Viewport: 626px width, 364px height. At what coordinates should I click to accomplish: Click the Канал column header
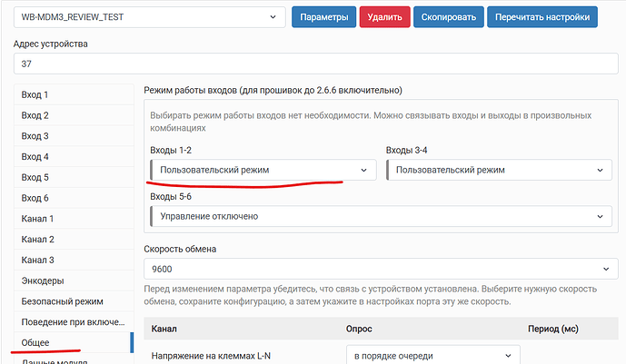(164, 329)
